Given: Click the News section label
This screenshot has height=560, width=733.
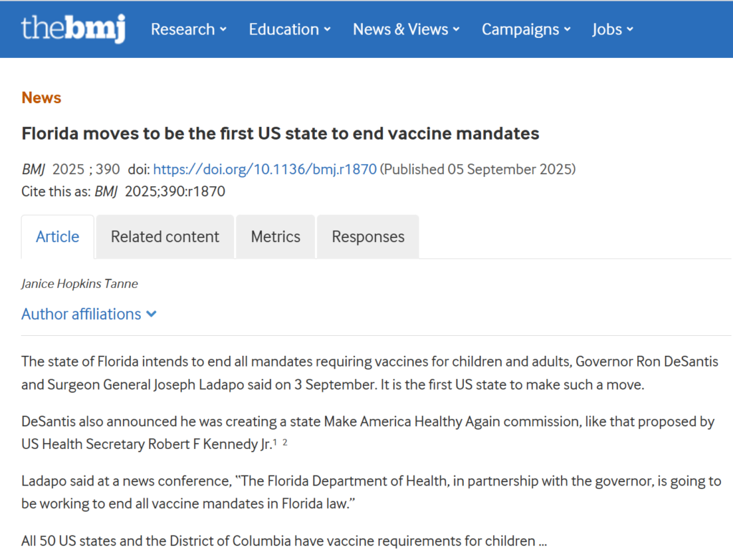Looking at the screenshot, I should [41, 97].
